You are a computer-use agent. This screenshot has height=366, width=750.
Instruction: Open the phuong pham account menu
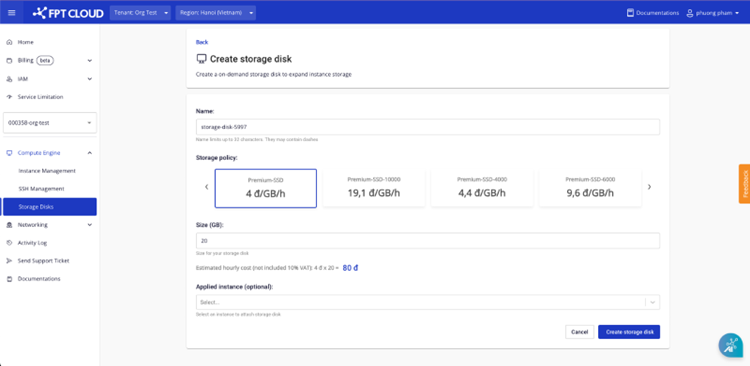pos(713,13)
